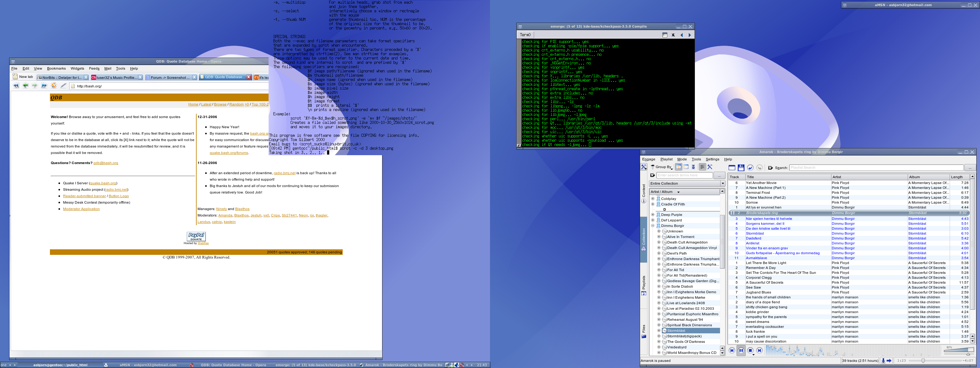This screenshot has width=980, height=368.
Task: Open Opera's Bookmarks menu
Action: pyautogui.click(x=56, y=69)
